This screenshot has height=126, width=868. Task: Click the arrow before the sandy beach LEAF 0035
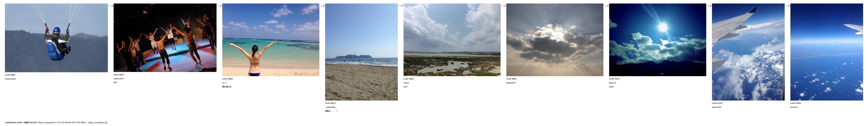coord(322,6)
